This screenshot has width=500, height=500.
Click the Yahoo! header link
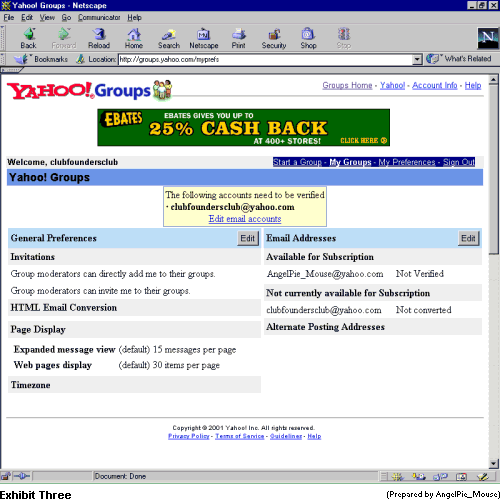(x=393, y=85)
